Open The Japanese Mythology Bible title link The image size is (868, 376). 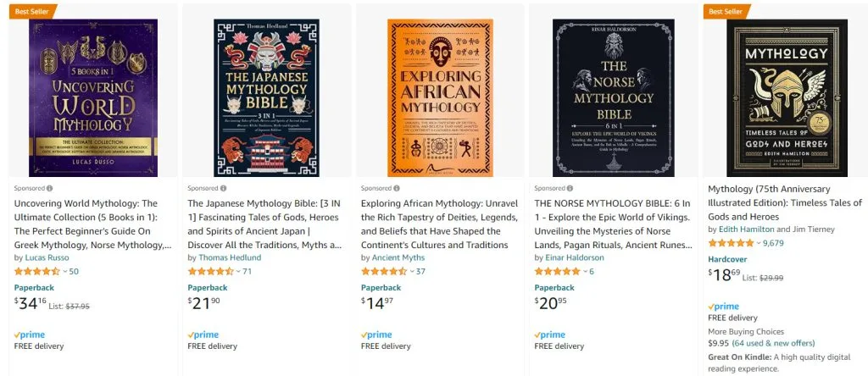click(x=264, y=224)
